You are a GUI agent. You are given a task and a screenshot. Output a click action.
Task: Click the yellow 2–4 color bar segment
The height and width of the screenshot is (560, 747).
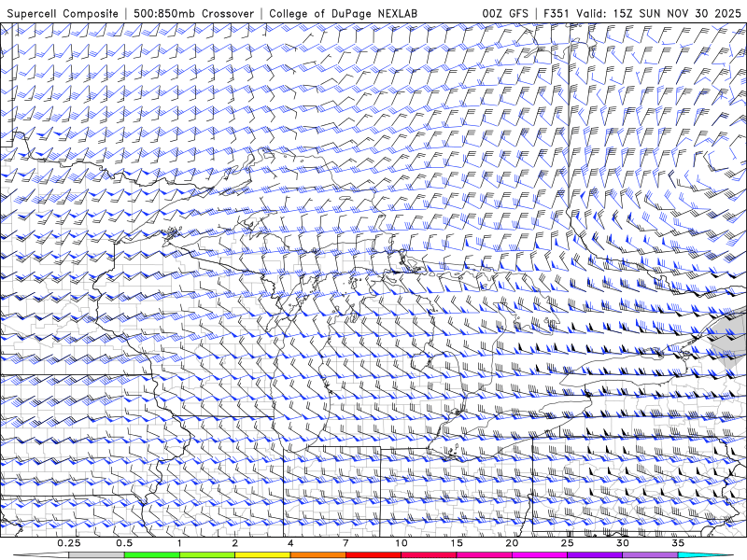[262, 555]
